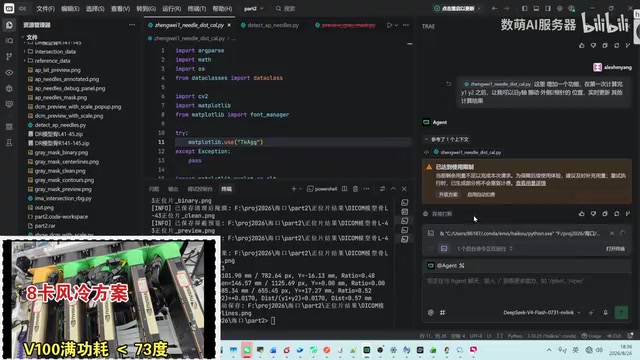Open the 查看(V) menu

[120, 9]
